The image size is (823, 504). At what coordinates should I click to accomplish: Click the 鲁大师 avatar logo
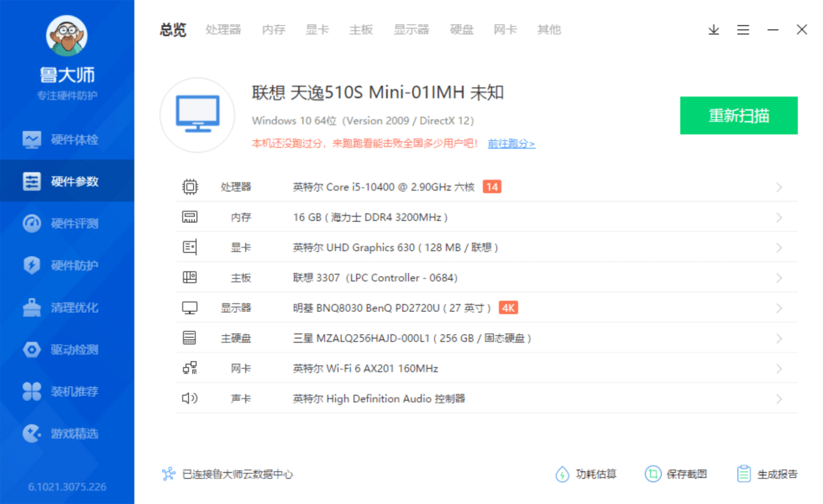pos(67,35)
